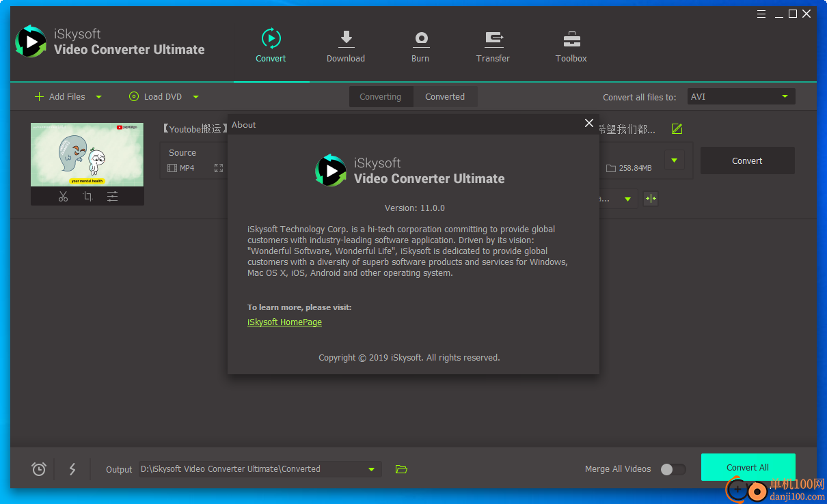Close the About dialog
This screenshot has height=504, width=827.
coord(589,124)
